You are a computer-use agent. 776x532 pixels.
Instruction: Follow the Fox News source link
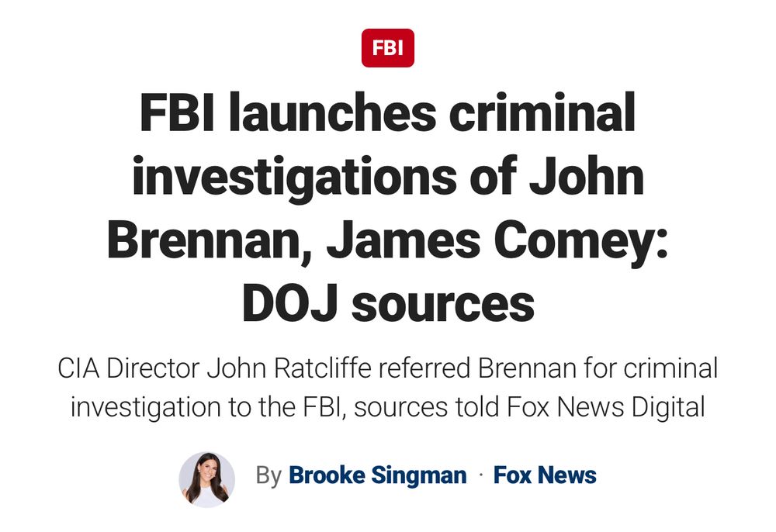tap(545, 475)
